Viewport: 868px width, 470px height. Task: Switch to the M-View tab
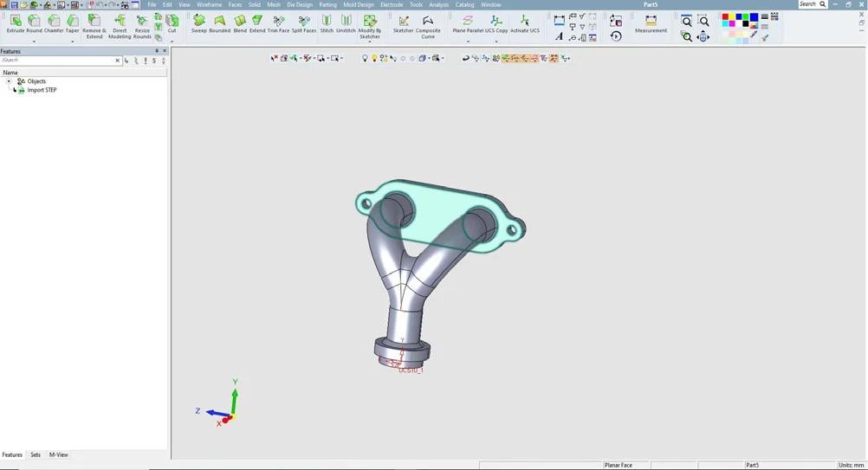59,454
